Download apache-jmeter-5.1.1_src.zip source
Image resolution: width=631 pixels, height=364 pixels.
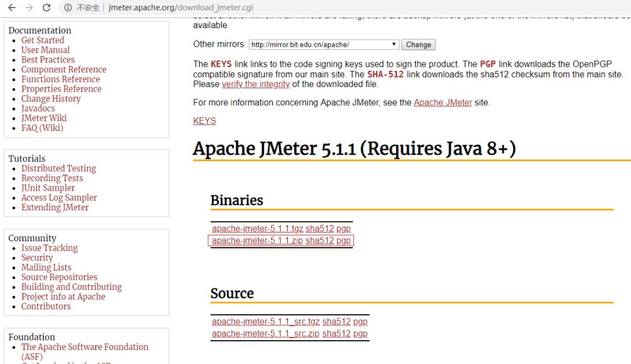tap(265, 334)
